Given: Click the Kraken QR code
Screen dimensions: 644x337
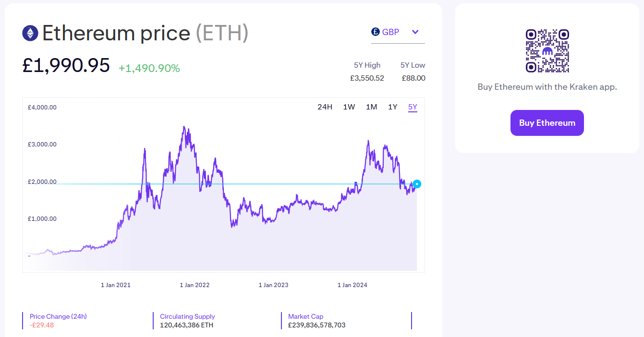Looking at the screenshot, I should tap(547, 51).
